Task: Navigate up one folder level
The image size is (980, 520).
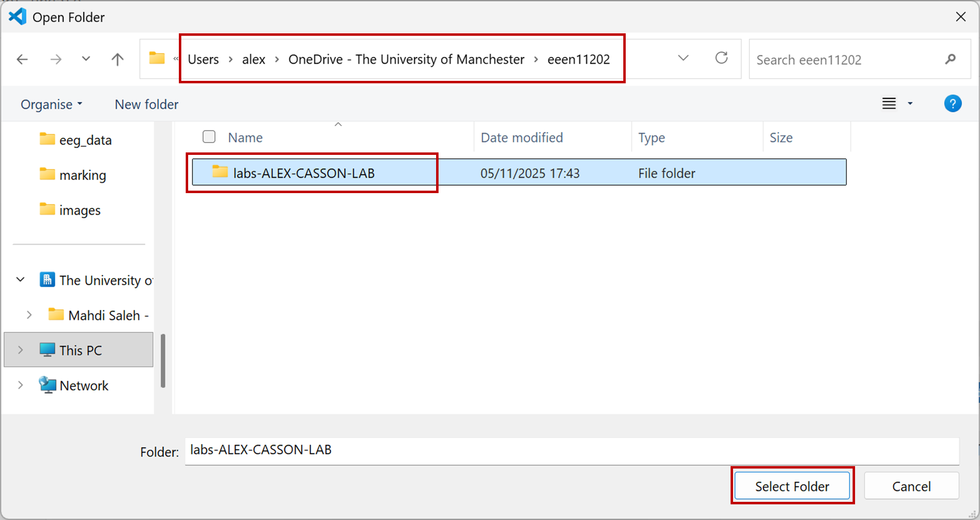Action: click(117, 59)
